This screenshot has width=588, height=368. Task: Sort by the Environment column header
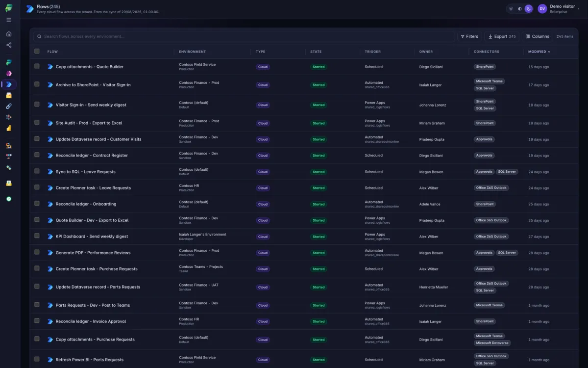(193, 52)
